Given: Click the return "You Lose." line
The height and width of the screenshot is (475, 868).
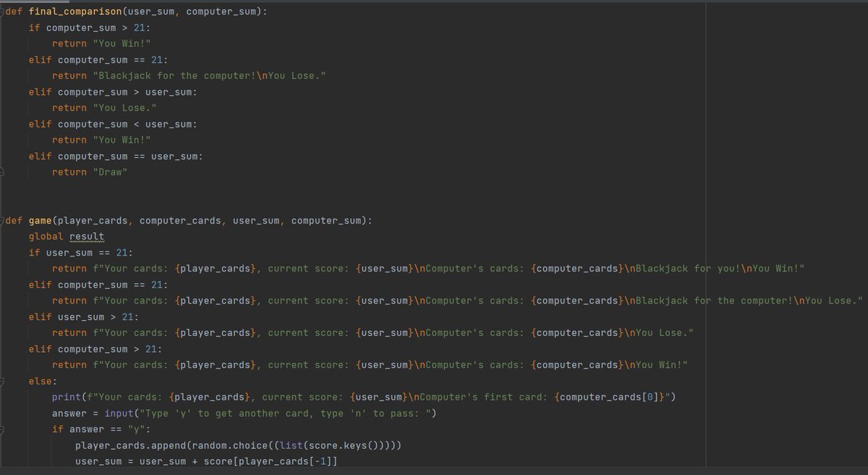Looking at the screenshot, I should 104,108.
